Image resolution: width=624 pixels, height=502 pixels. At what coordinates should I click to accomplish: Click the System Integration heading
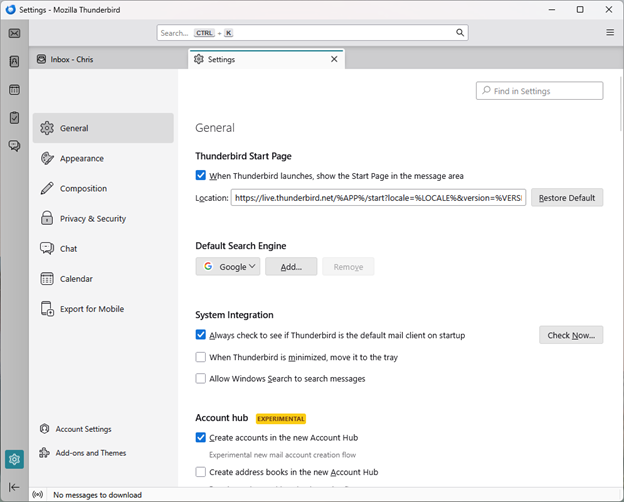234,315
